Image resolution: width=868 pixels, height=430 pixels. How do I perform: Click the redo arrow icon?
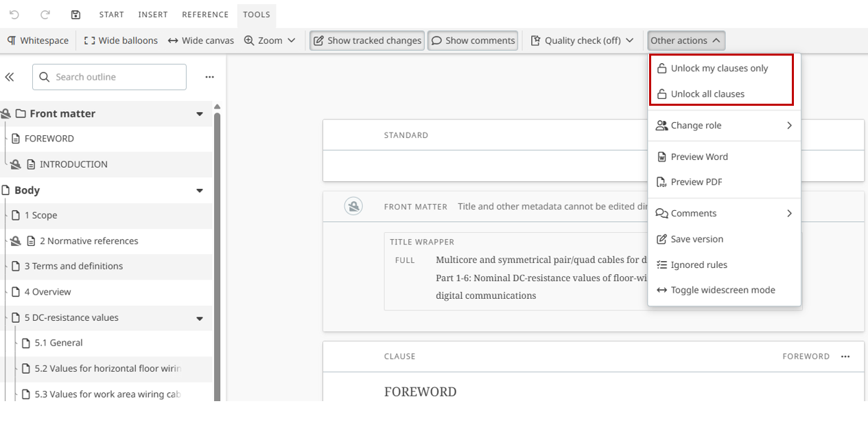[45, 14]
